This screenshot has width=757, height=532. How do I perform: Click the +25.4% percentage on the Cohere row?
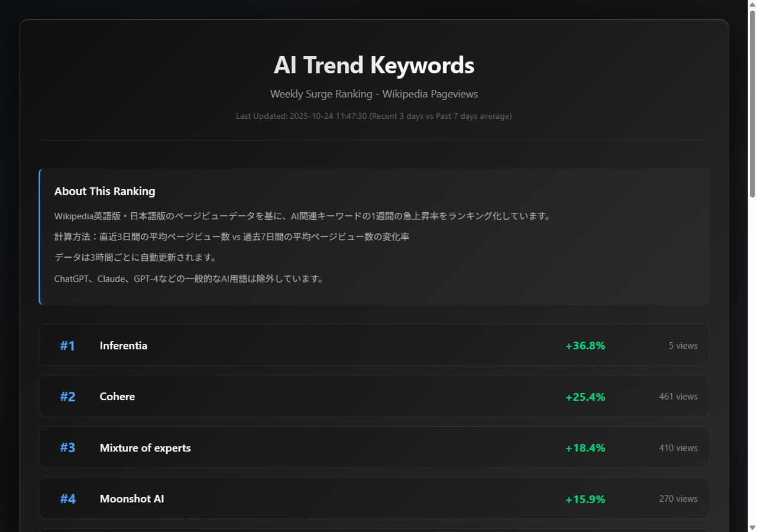coord(585,397)
